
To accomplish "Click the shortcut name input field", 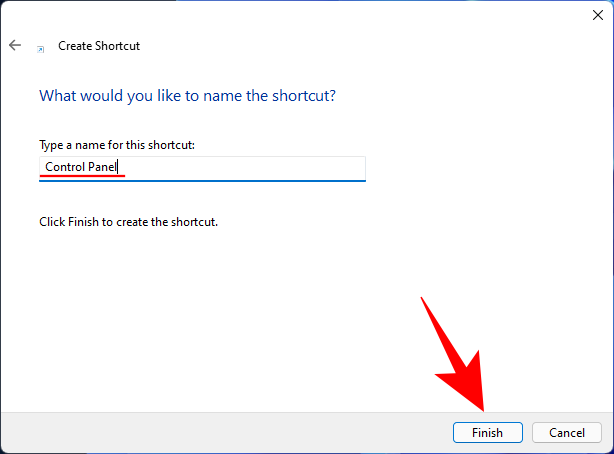I will [202, 169].
